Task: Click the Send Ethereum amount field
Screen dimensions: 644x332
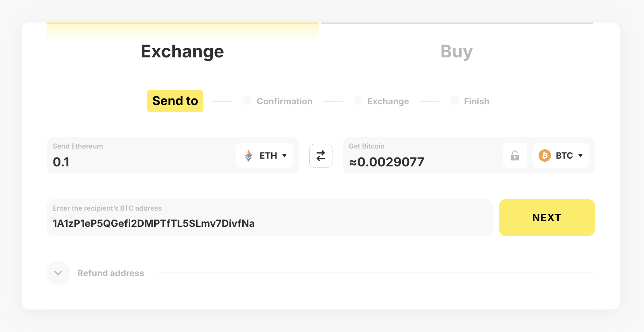Action: [139, 162]
